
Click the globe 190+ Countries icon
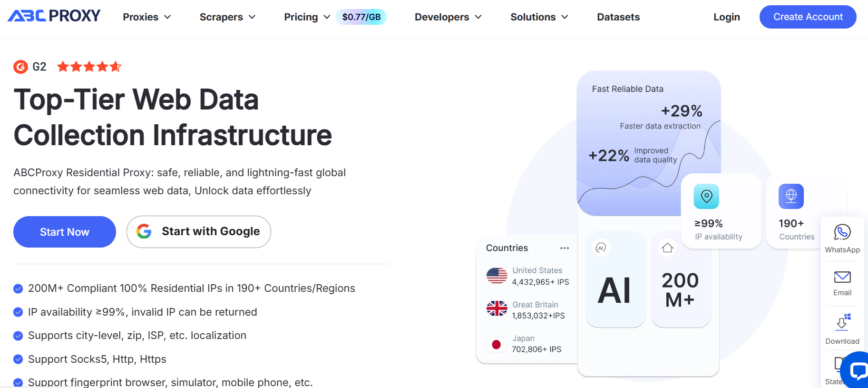pyautogui.click(x=791, y=196)
